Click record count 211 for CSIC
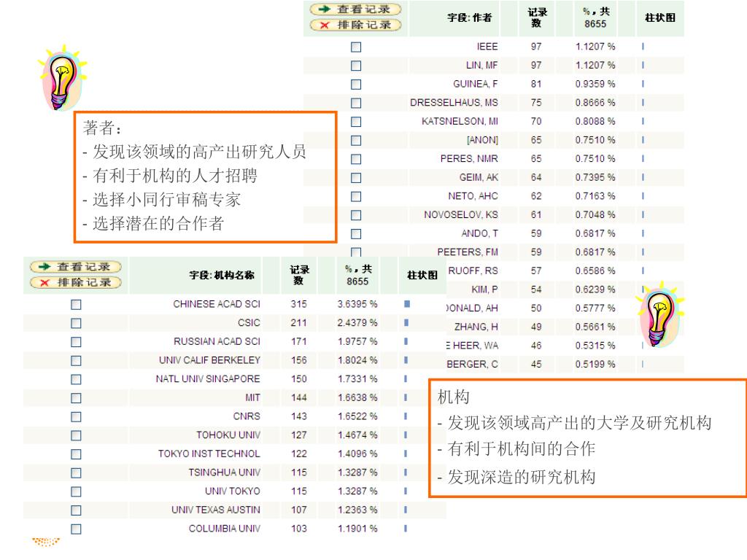 pyautogui.click(x=298, y=322)
